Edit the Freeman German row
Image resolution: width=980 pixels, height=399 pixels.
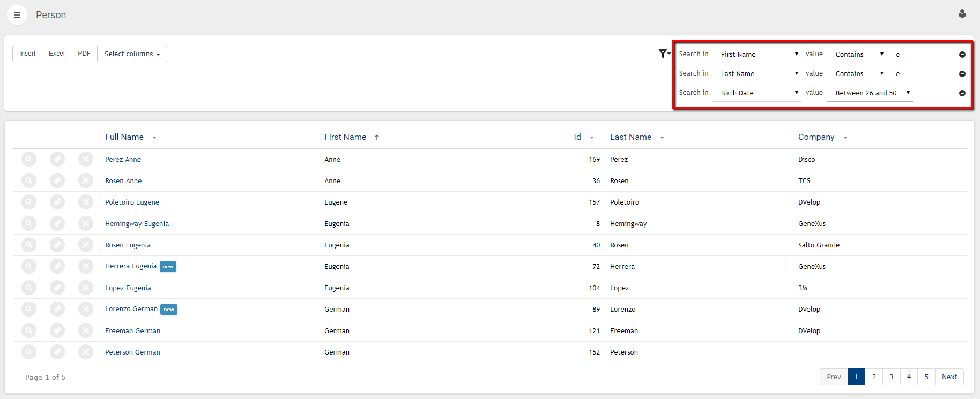click(57, 330)
